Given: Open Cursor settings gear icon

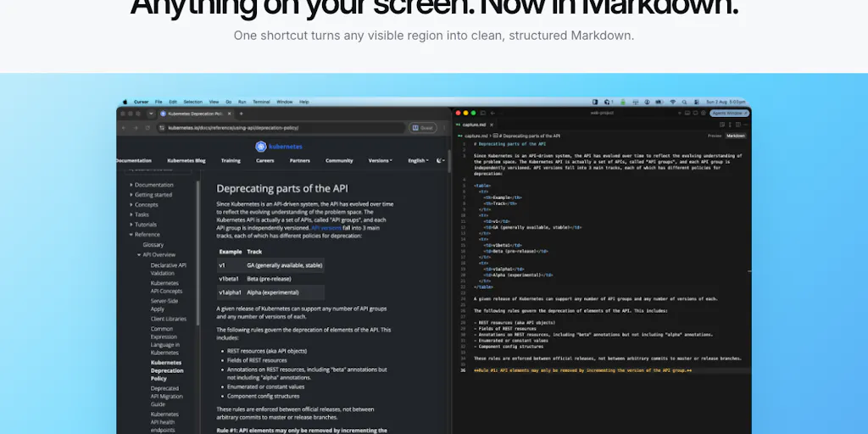Looking at the screenshot, I should (x=703, y=113).
